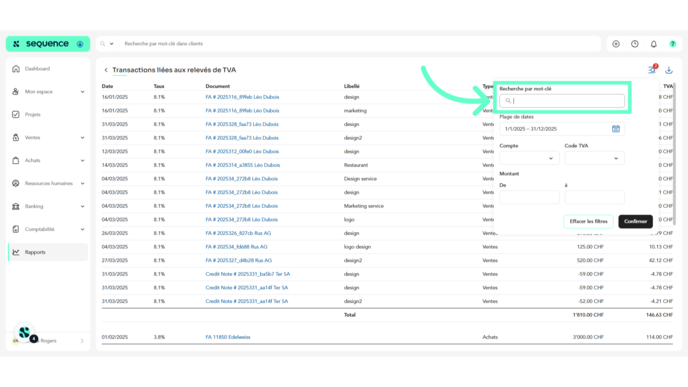Click the Rapports chart icon
Image resolution: width=688 pixels, height=387 pixels.
point(16,252)
